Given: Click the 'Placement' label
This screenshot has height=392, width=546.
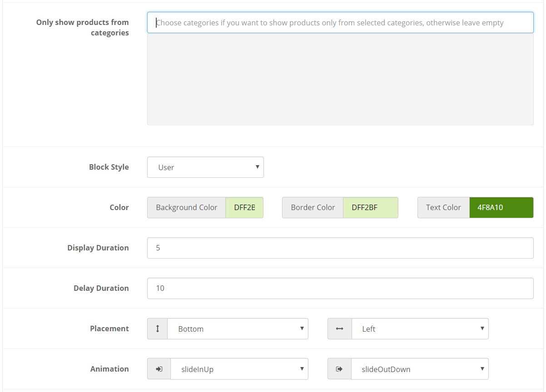Looking at the screenshot, I should pyautogui.click(x=109, y=328).
